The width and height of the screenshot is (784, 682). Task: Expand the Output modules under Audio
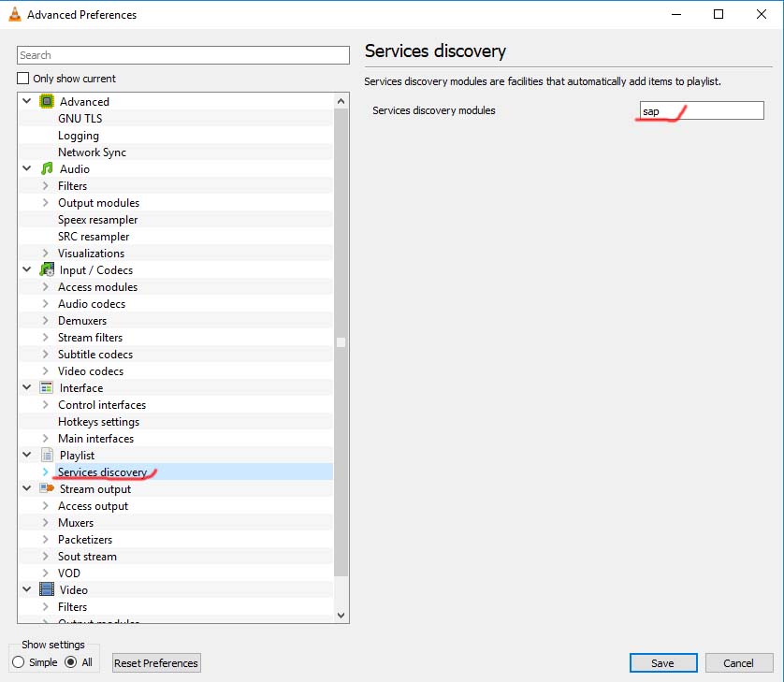[46, 202]
